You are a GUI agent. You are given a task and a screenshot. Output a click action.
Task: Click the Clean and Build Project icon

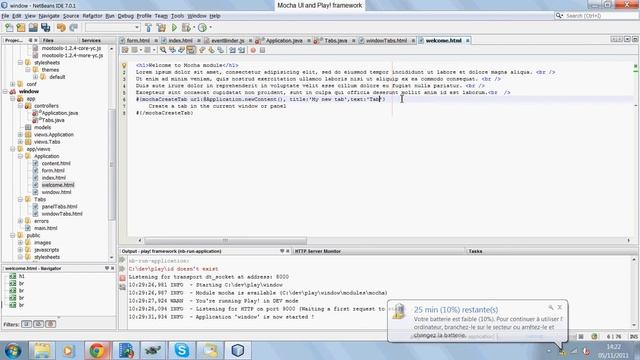(x=161, y=28)
